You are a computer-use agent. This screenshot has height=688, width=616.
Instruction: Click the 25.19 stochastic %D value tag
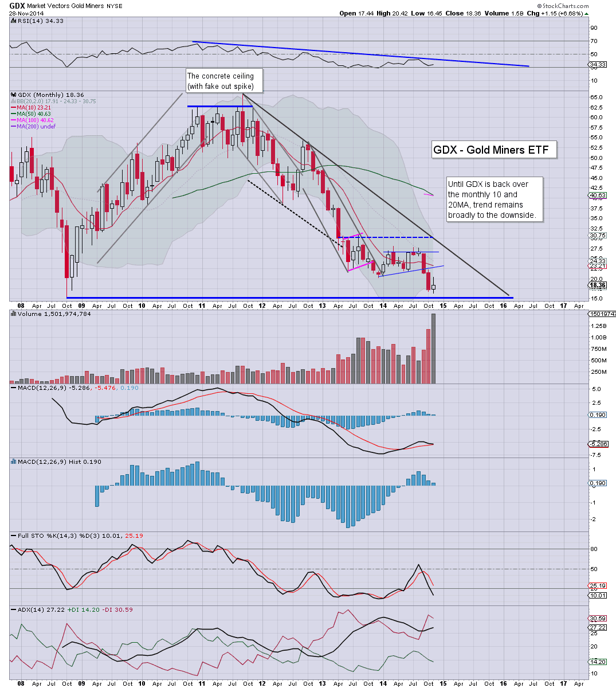click(597, 586)
